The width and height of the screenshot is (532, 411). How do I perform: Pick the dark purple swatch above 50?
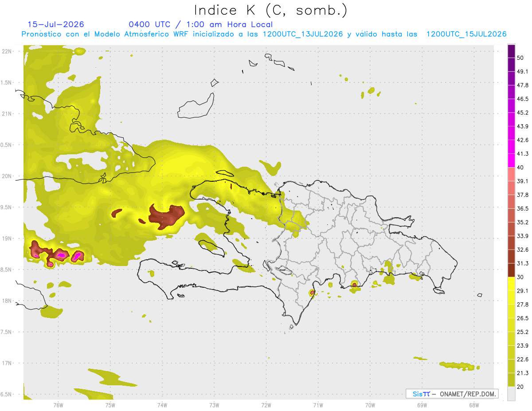click(x=511, y=51)
